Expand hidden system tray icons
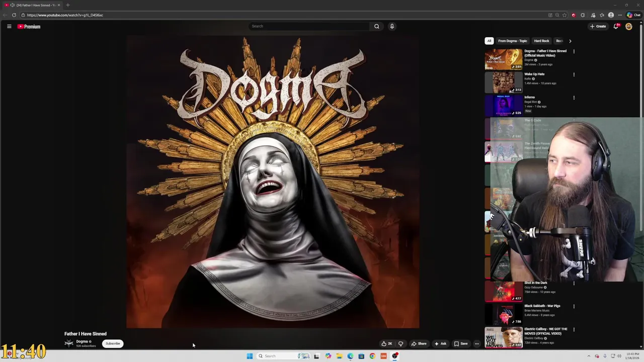Screen dimensions: 644x362 tap(589, 356)
